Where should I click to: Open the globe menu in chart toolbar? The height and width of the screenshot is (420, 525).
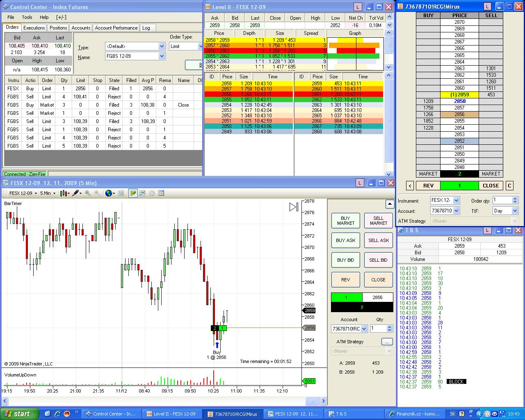tap(110, 193)
